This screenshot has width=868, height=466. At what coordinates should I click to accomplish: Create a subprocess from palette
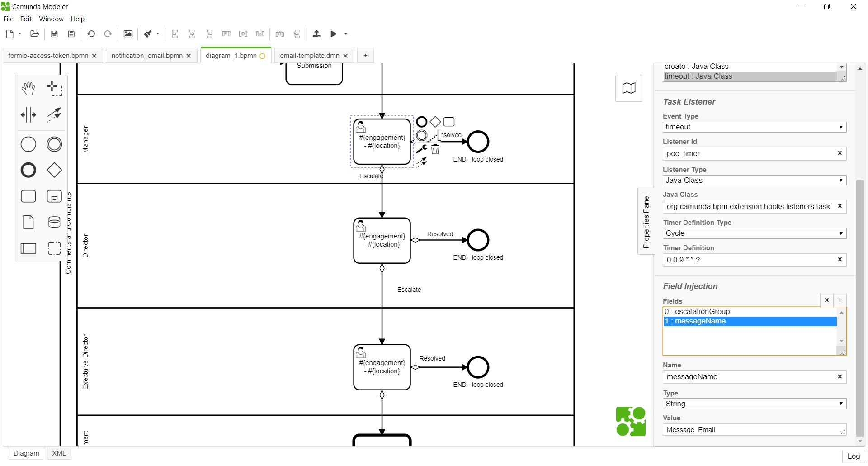click(x=54, y=196)
